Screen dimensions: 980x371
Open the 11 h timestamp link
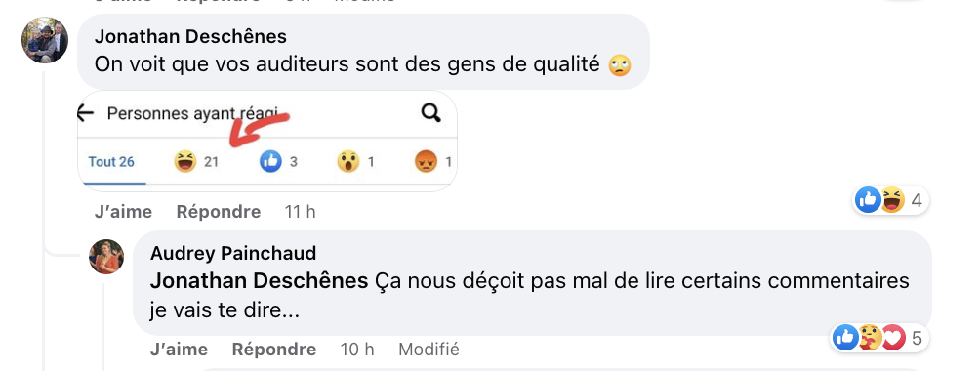300,212
